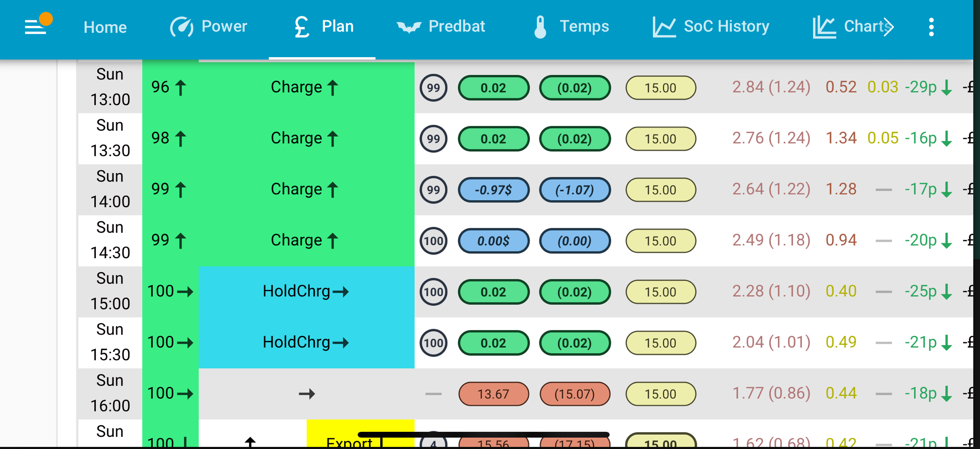Click the pound sign Plan icon
This screenshot has height=449, width=980.
(x=302, y=27)
